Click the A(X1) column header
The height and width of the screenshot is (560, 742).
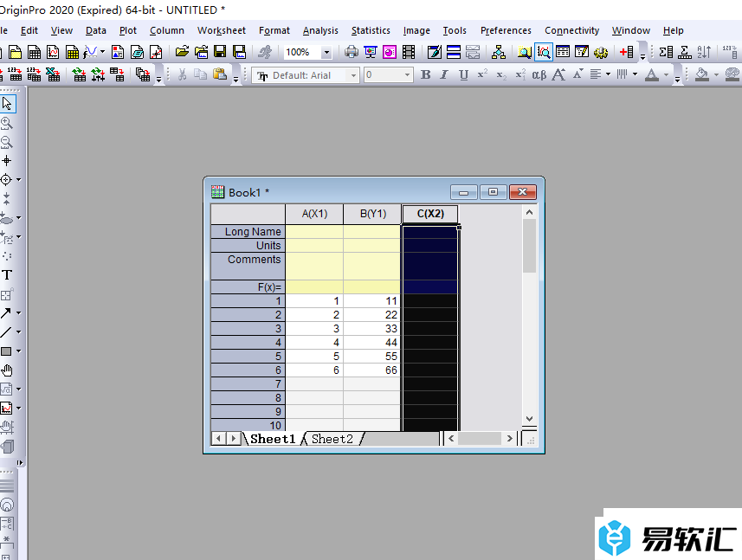[x=314, y=214]
